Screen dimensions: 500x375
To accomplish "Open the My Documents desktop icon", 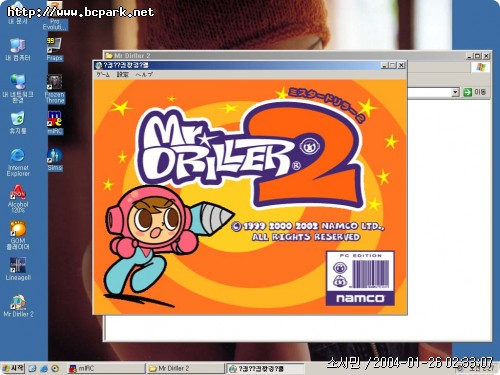I will [x=17, y=13].
